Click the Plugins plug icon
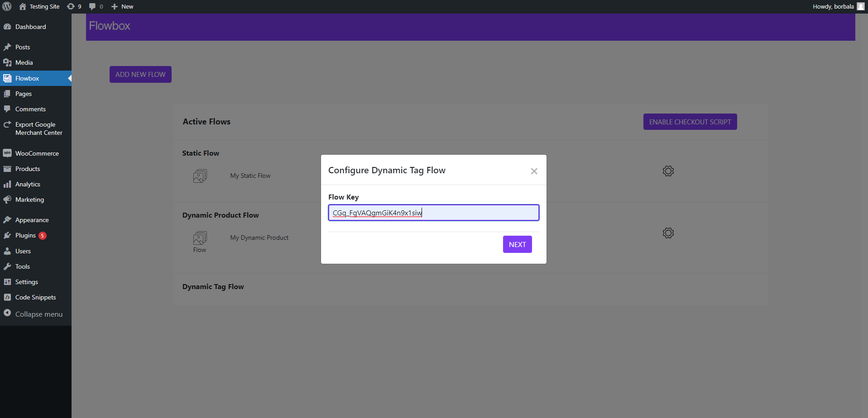Viewport: 868px width, 418px height. pyautogui.click(x=7, y=235)
